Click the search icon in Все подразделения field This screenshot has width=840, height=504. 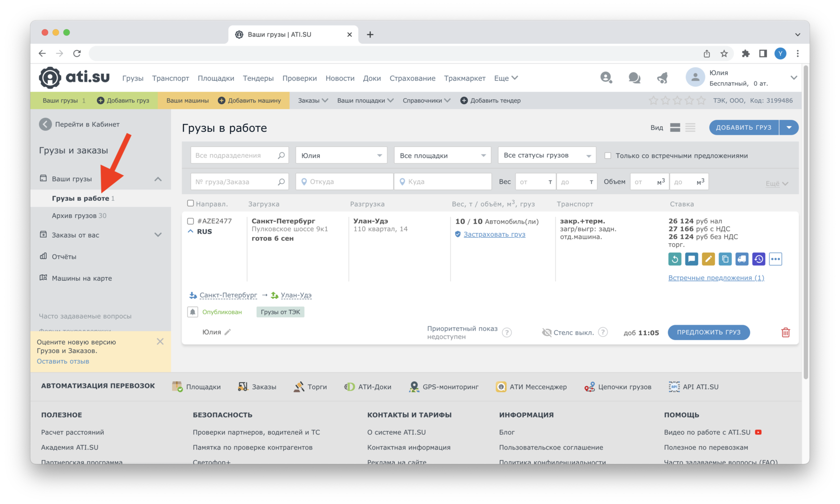(281, 155)
